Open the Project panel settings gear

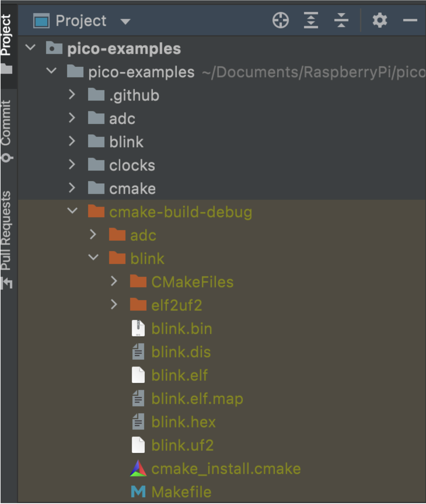pyautogui.click(x=380, y=20)
